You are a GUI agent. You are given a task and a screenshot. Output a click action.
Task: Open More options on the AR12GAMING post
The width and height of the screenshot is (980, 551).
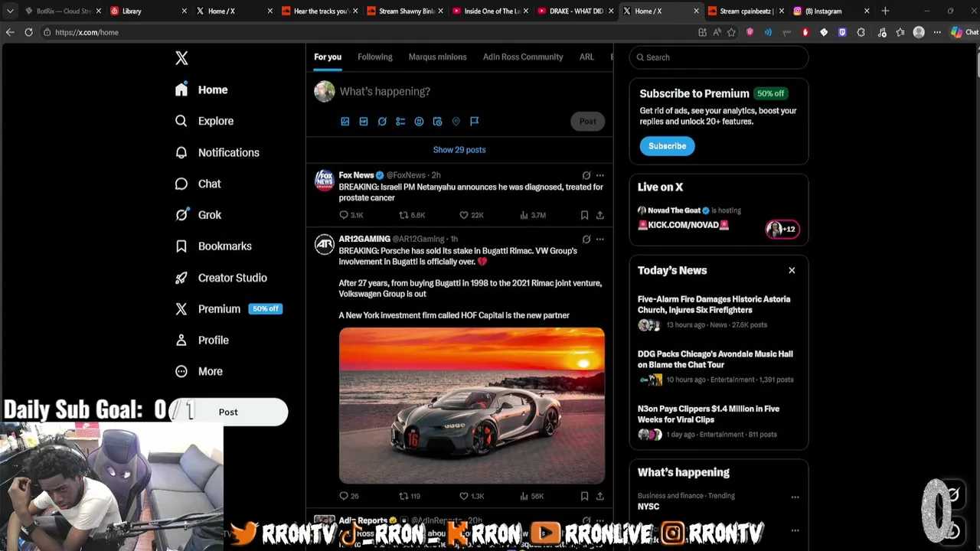click(599, 239)
